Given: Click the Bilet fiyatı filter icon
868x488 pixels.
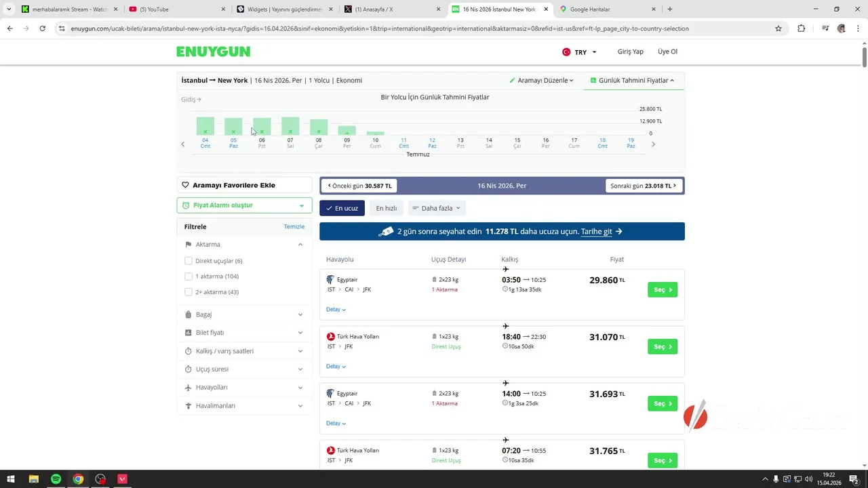Looking at the screenshot, I should coord(189,333).
